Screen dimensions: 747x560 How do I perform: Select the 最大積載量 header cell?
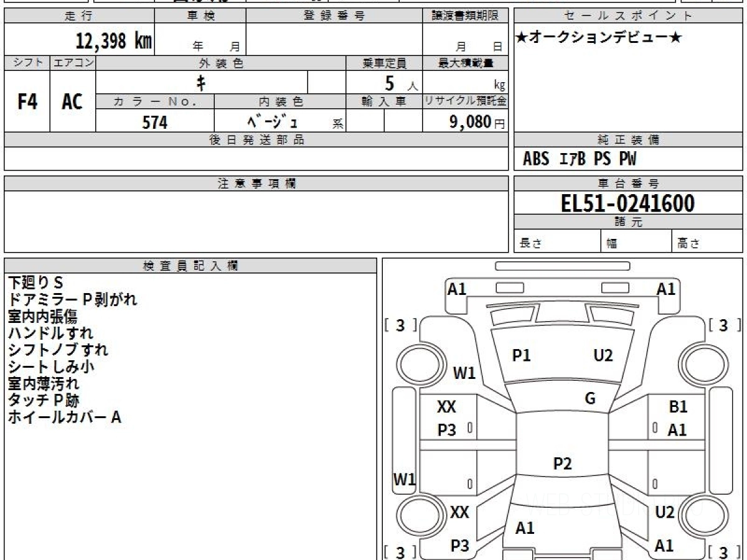coord(465,63)
